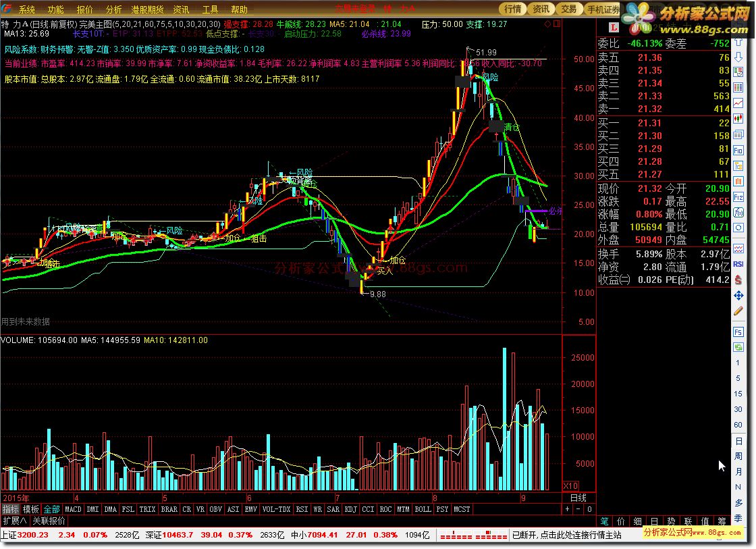The image size is (756, 549).
Task: Open the 多 multi-period option
Action: (x=738, y=502)
